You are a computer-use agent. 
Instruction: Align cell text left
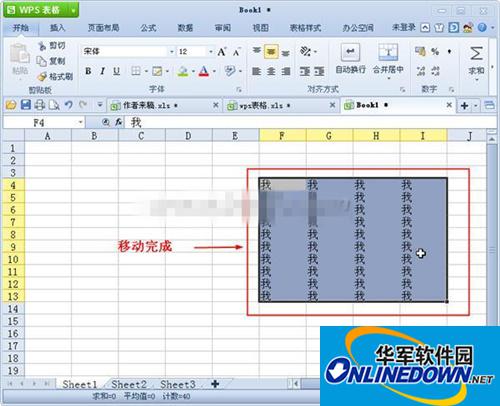coord(256,71)
